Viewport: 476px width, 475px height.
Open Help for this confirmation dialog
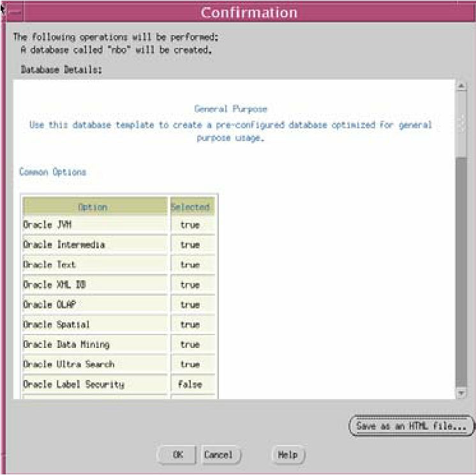[288, 455]
